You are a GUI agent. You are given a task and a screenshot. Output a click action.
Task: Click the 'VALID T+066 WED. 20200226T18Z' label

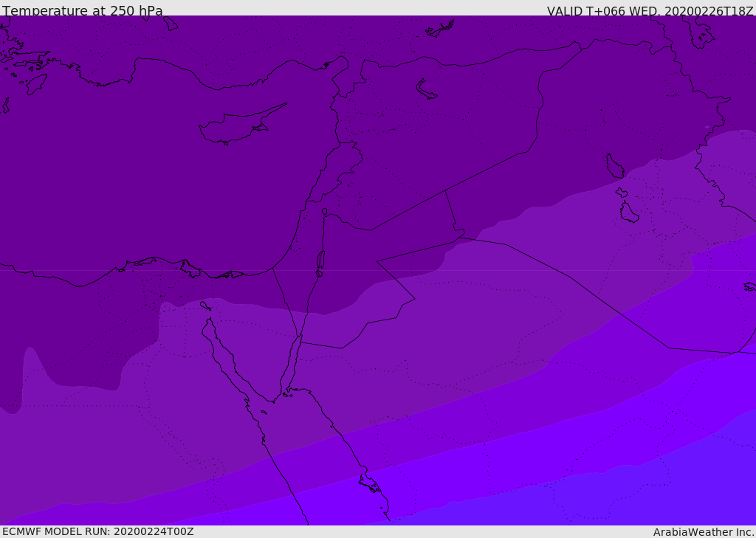tap(650, 10)
